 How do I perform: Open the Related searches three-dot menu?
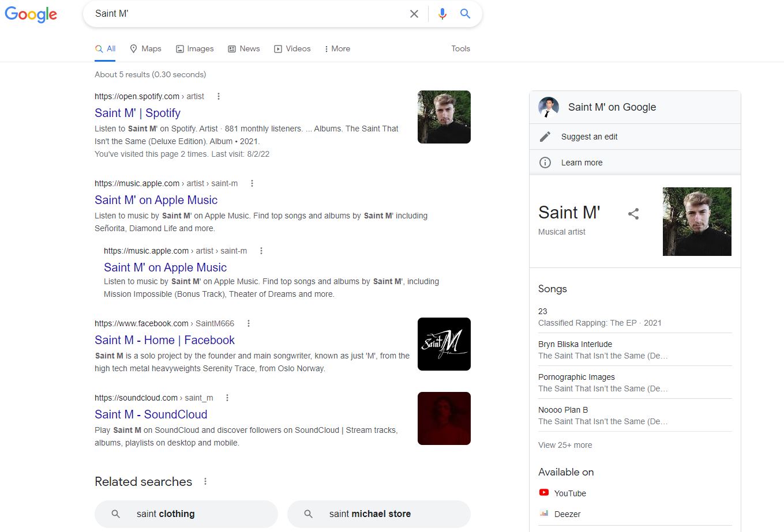tap(205, 482)
